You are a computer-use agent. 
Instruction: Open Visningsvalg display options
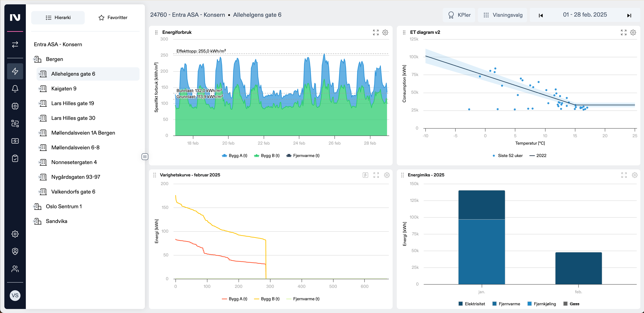pos(502,15)
